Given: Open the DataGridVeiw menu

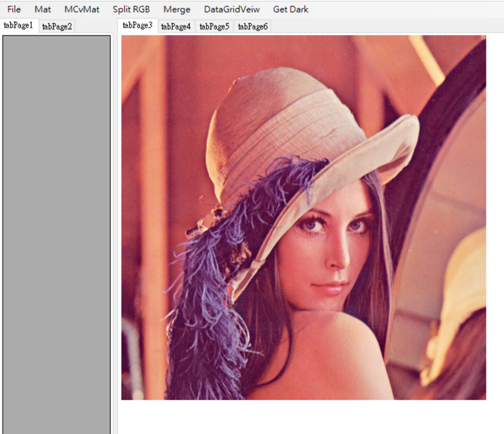Looking at the screenshot, I should click(232, 9).
